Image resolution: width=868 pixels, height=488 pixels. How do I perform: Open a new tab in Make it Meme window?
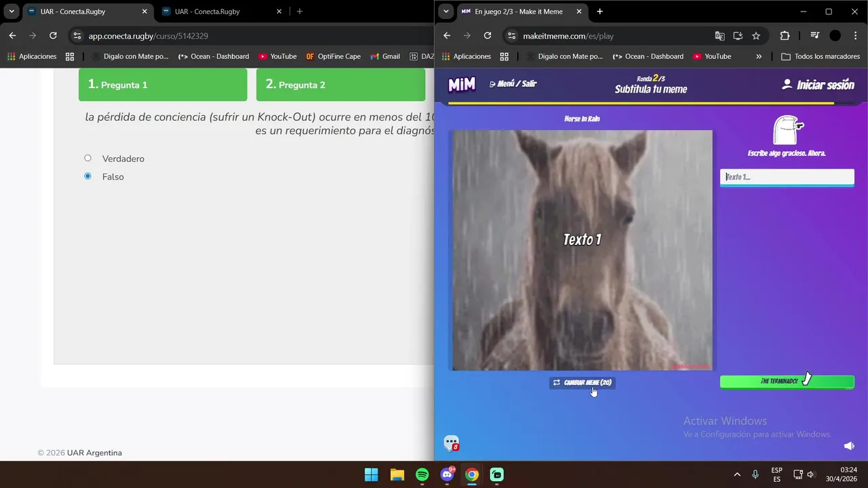tap(599, 12)
